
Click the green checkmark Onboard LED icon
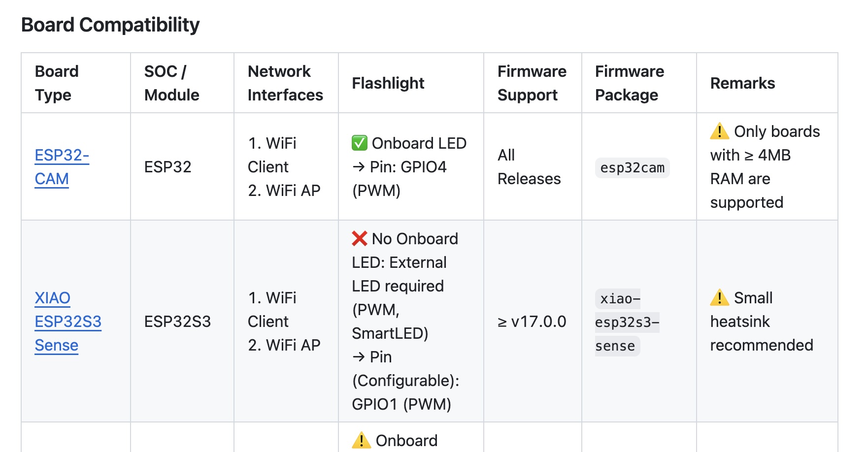(360, 143)
